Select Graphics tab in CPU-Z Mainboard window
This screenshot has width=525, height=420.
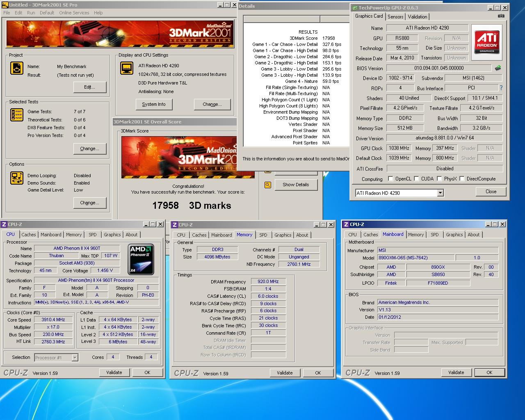point(454,235)
